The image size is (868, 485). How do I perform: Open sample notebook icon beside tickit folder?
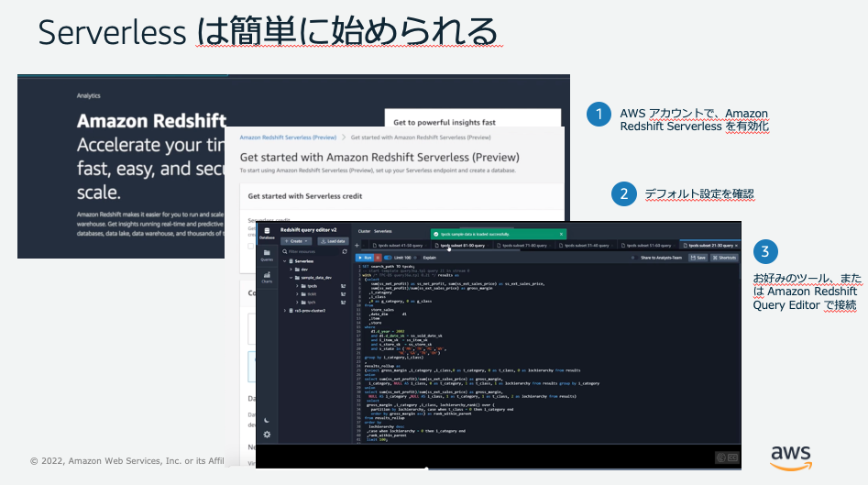coord(343,294)
